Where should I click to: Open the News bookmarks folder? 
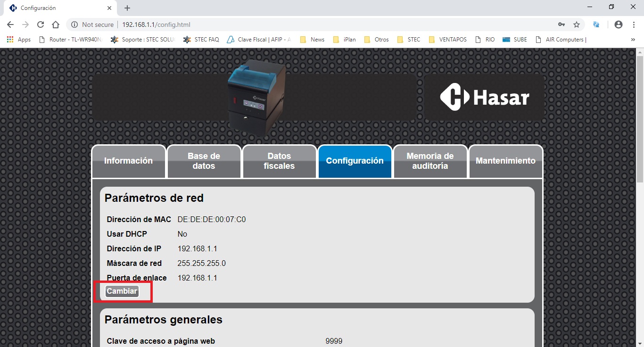pos(312,40)
